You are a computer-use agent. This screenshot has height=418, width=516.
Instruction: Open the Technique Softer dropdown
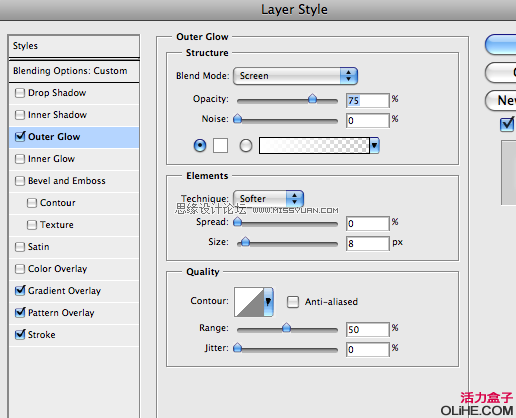pos(268,199)
